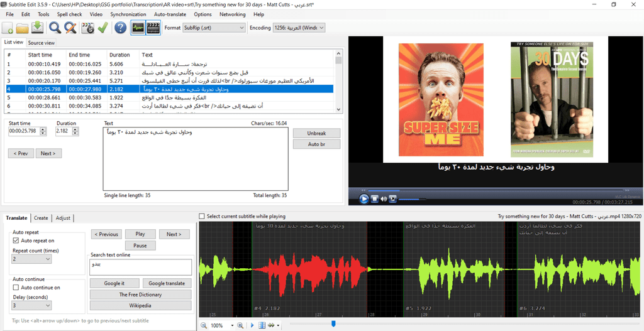Viewport: 644px width, 331px height.
Task: Open dropdown arrow beside green double-arrow icon
Action: point(278,326)
